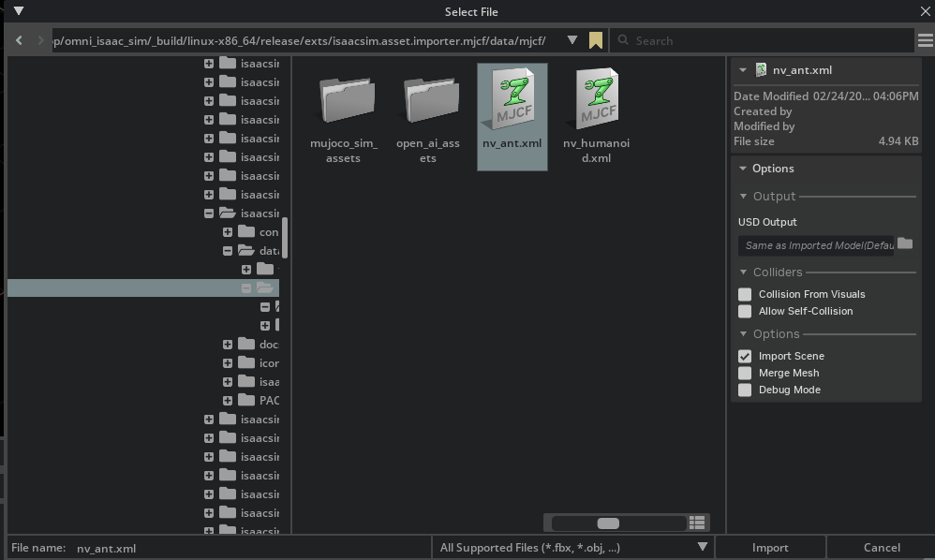Click the yellow bookmark icon
This screenshot has height=560, width=935.
[595, 40]
